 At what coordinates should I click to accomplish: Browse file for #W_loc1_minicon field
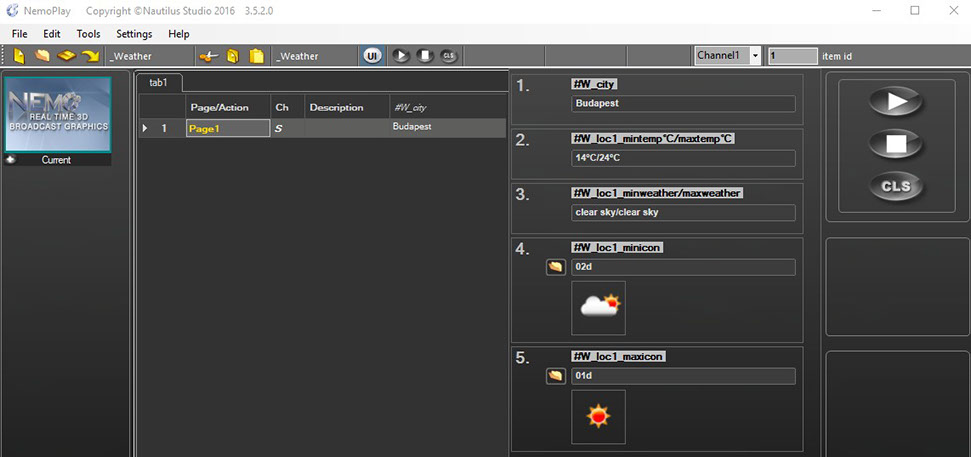click(x=556, y=267)
